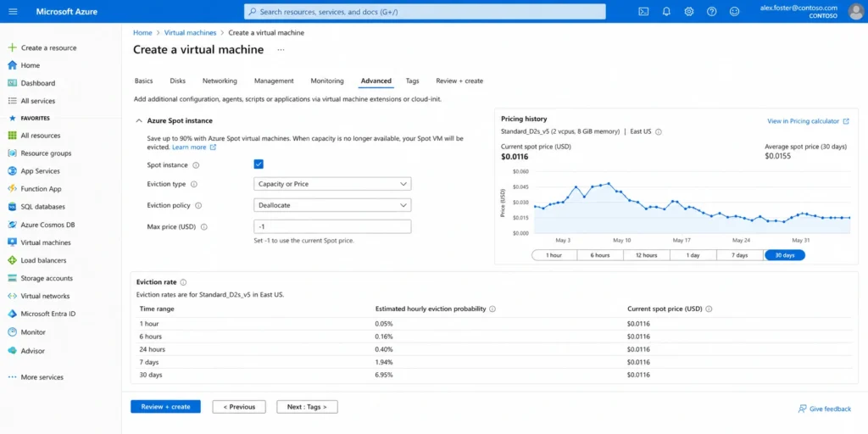This screenshot has width=868, height=434.
Task: Select the 30 days pricing range
Action: (x=785, y=255)
